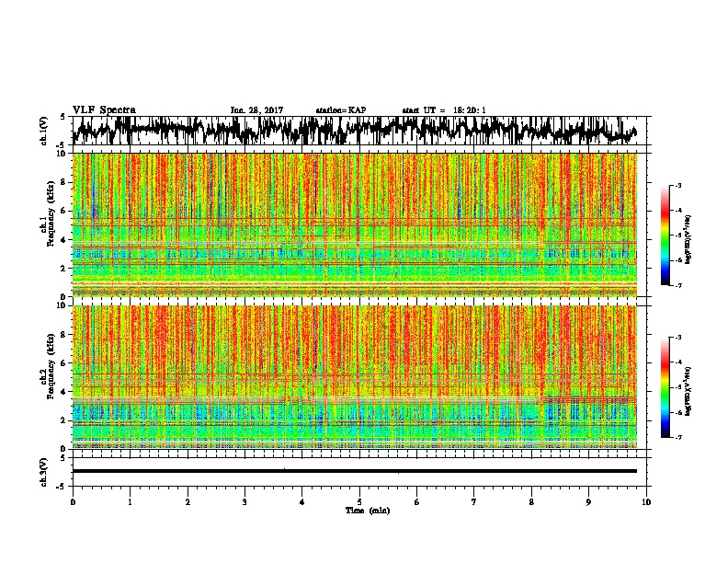Click the ch.2 spectrogram color scale bar
The image size is (728, 563).
pos(665,387)
